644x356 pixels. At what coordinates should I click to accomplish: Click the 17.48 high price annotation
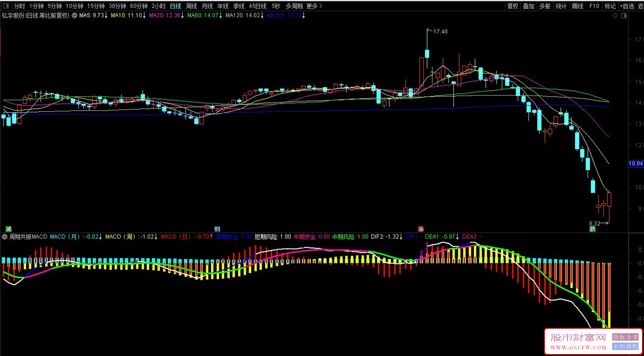pos(440,32)
